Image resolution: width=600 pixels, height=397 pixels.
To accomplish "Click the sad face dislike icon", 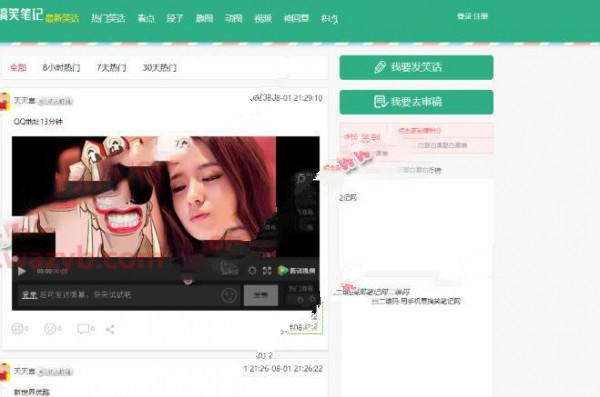I will tap(50, 328).
